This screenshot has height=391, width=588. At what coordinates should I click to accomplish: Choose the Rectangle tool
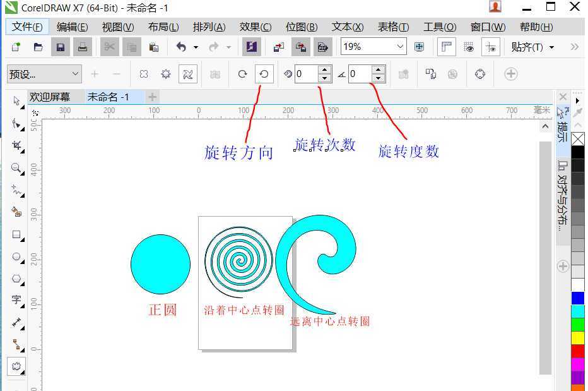tap(15, 234)
